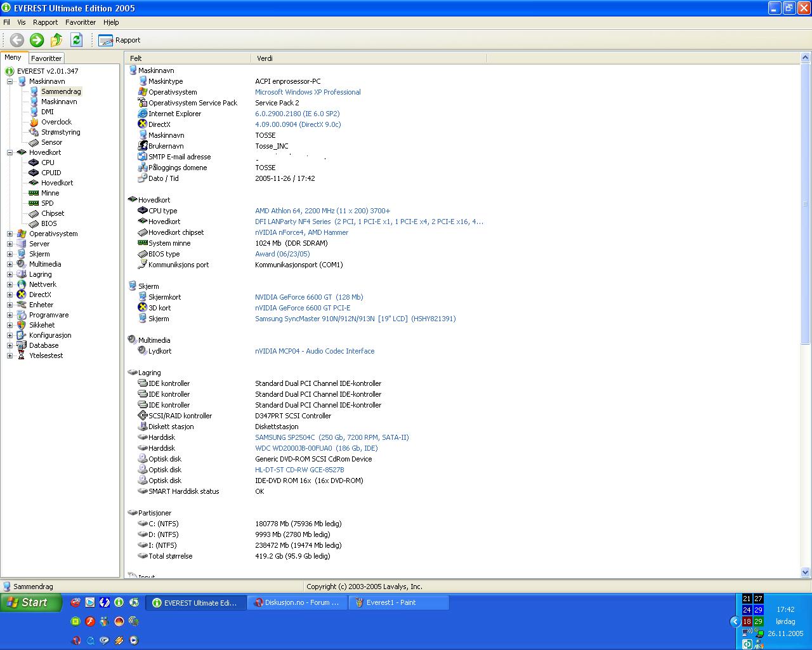
Task: Switch to the Favoritter tab
Action: (x=46, y=58)
